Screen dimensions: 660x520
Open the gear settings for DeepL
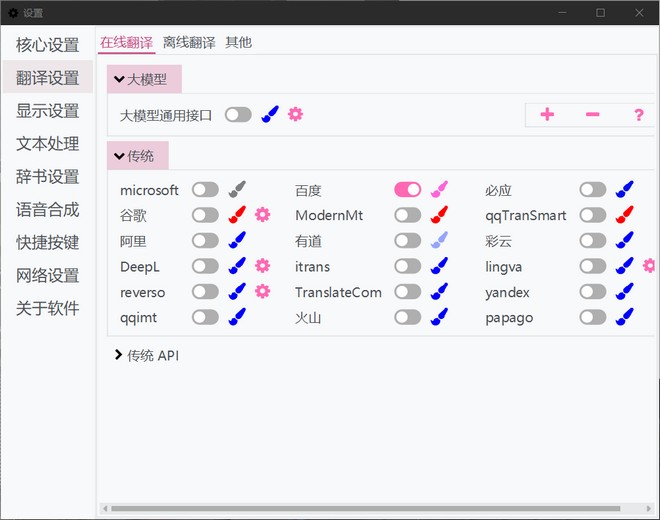pyautogui.click(x=262, y=266)
